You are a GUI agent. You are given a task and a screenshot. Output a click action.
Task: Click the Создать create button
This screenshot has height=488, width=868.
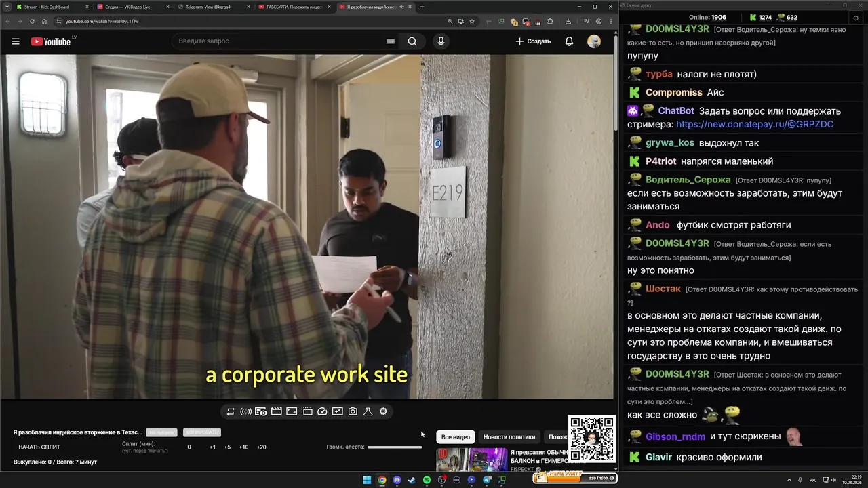coord(533,41)
